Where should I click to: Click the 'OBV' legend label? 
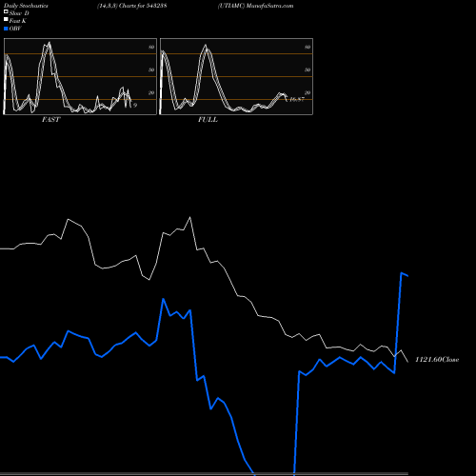point(15,29)
